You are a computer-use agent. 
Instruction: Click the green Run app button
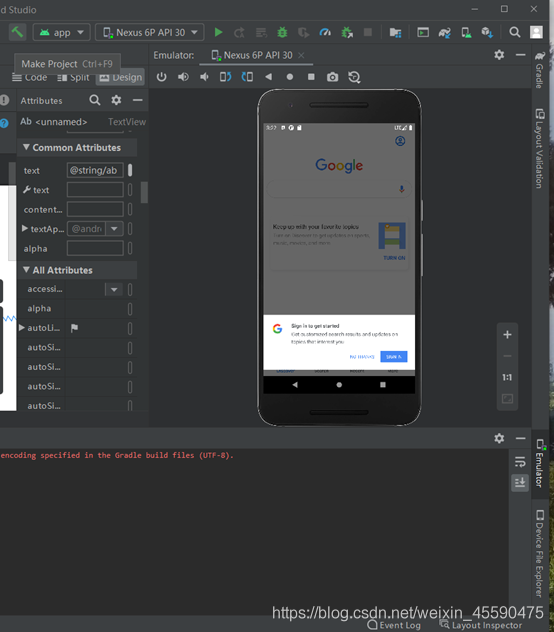pos(218,32)
